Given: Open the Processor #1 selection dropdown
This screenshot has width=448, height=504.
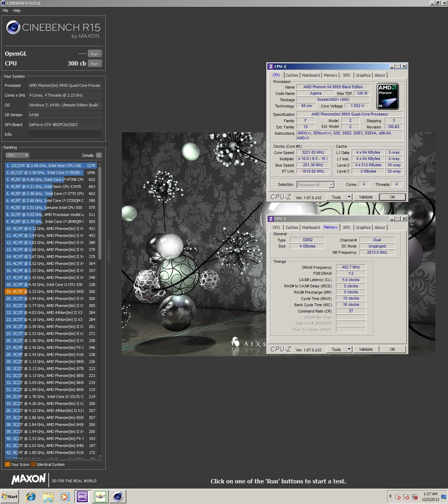Looking at the screenshot, I should [315, 184].
